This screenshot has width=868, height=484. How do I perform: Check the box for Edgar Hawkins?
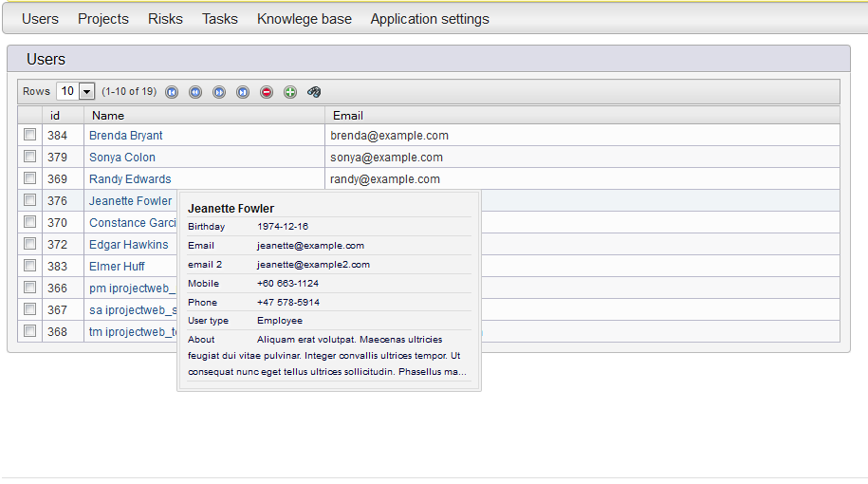click(x=30, y=244)
